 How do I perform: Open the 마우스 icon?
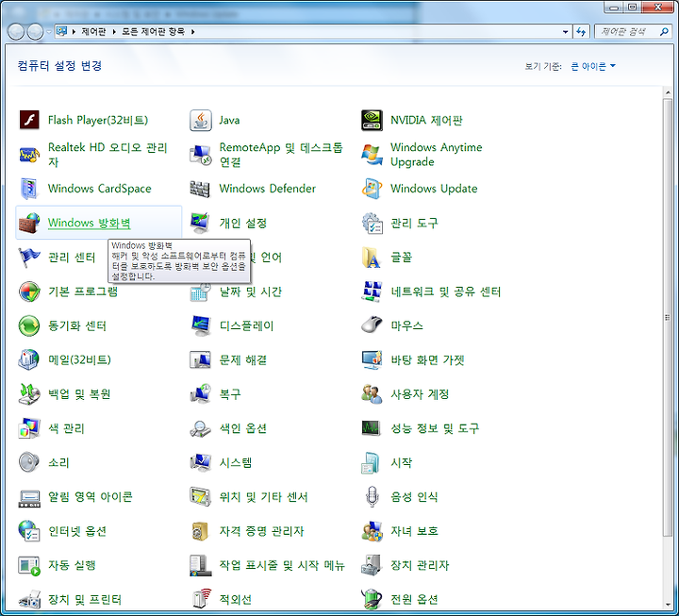coord(372,325)
